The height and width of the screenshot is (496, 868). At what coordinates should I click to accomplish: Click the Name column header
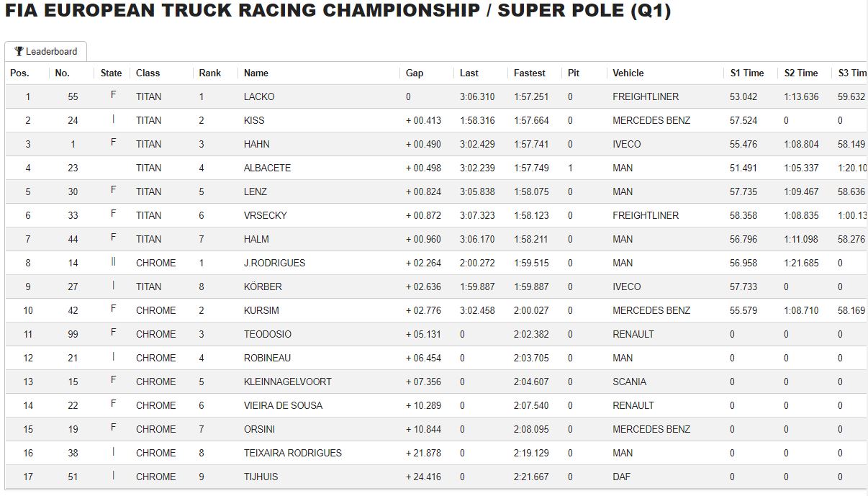coord(256,73)
